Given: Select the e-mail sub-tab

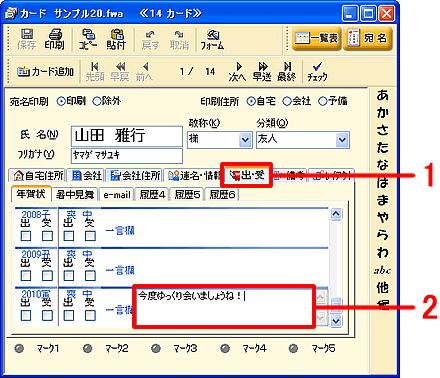Looking at the screenshot, I should pos(117,195).
